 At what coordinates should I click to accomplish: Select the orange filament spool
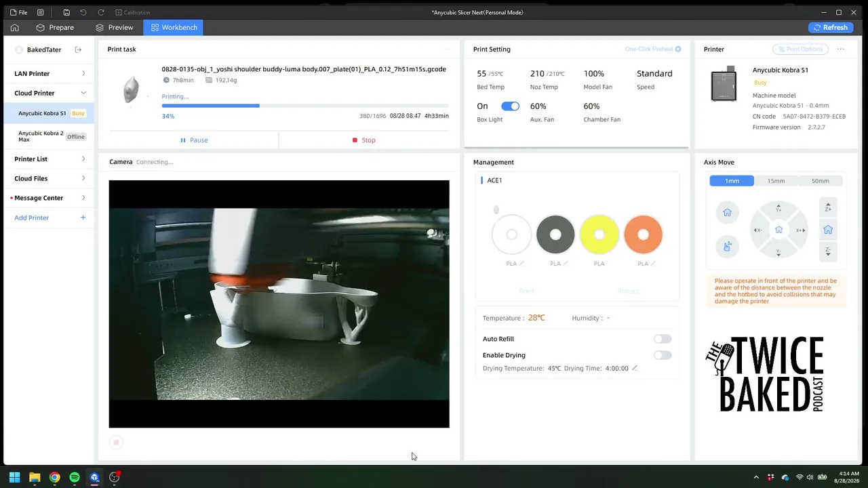pyautogui.click(x=643, y=235)
